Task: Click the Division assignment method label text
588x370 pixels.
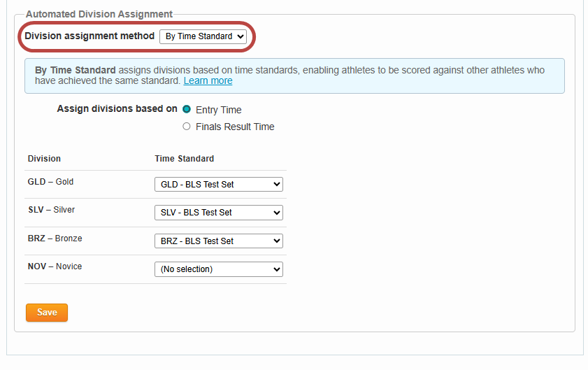Action: 89,36
